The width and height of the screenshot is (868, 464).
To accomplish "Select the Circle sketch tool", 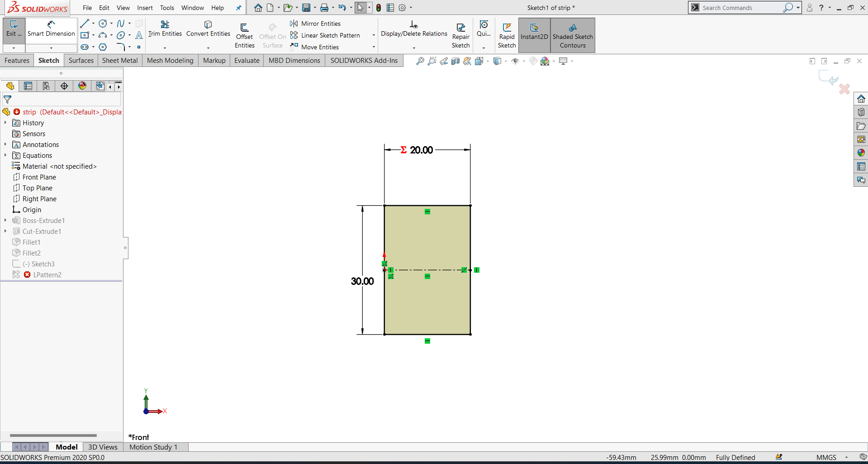I will point(103,24).
